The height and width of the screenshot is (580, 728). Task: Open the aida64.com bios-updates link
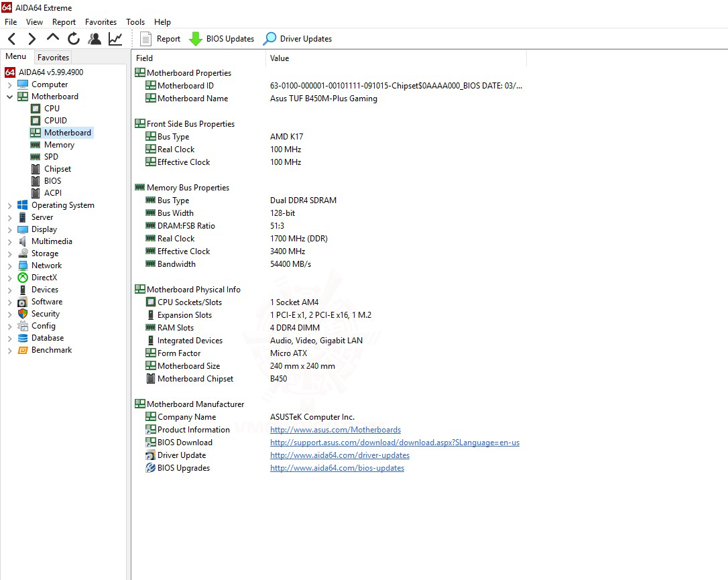point(337,467)
